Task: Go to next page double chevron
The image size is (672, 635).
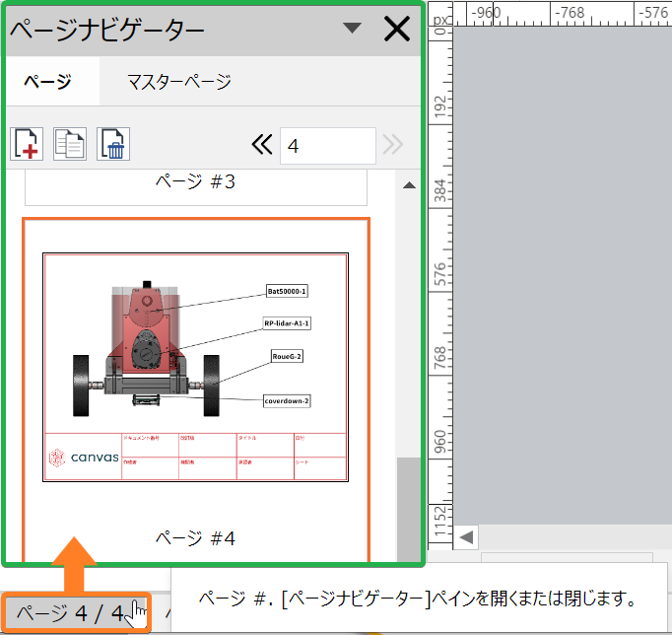Action: [x=392, y=145]
